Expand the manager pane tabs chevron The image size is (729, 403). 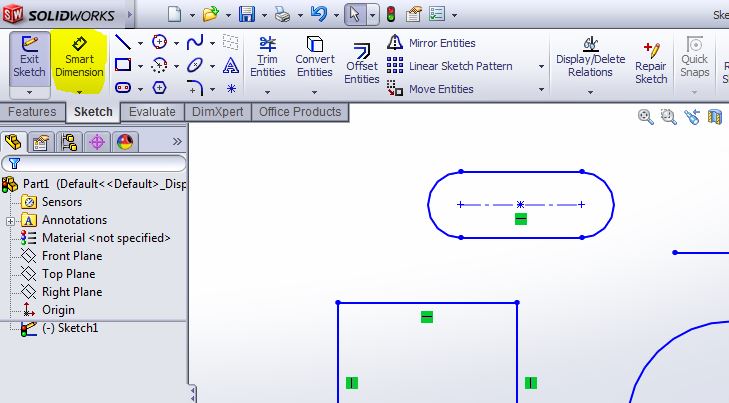click(177, 141)
